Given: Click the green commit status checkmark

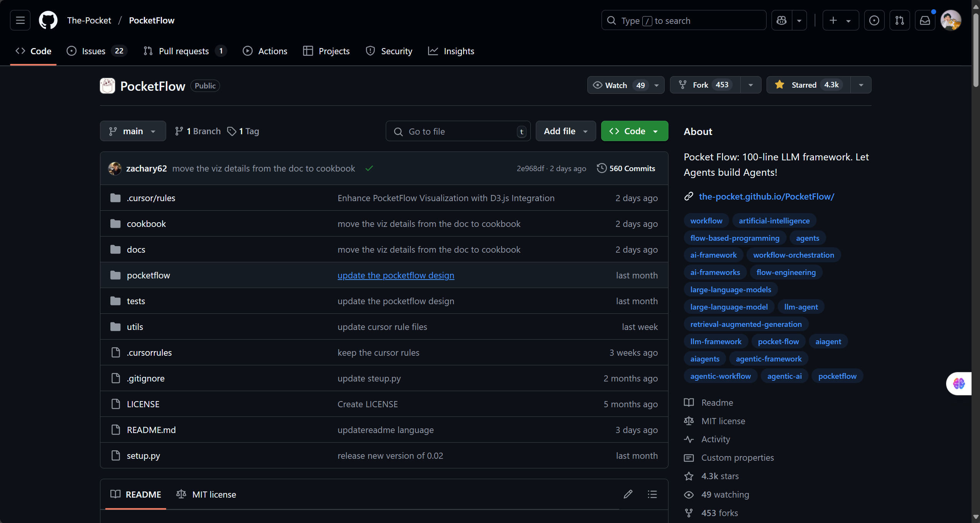Looking at the screenshot, I should point(369,168).
